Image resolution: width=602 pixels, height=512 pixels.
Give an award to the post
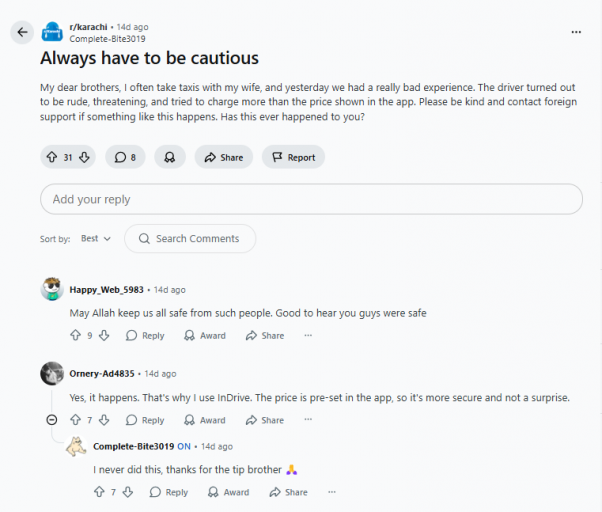169,157
